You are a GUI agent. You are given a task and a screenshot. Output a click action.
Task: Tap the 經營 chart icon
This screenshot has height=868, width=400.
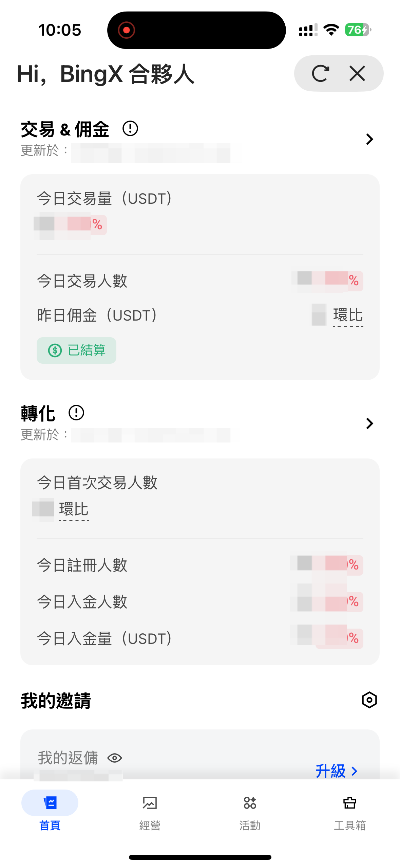[x=150, y=803]
